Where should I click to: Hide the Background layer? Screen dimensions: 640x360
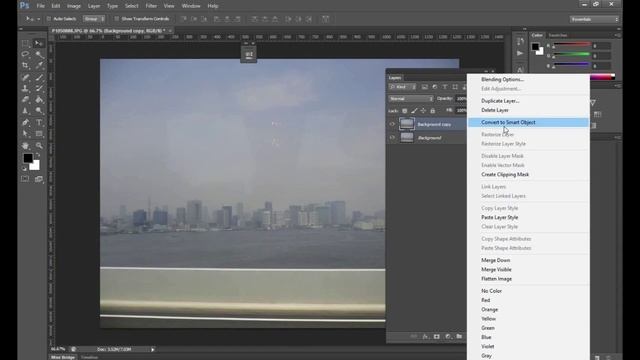pyautogui.click(x=392, y=138)
